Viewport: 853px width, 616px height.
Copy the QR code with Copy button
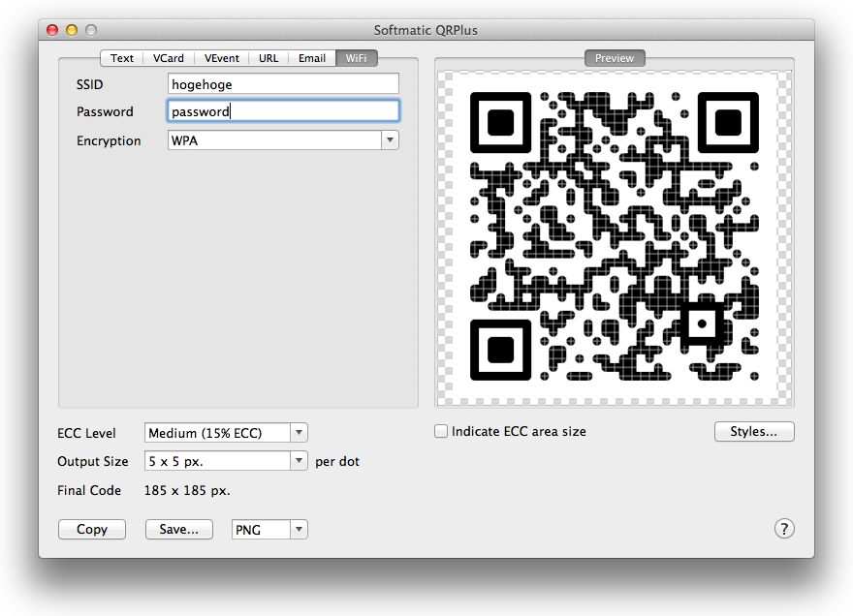click(x=92, y=529)
